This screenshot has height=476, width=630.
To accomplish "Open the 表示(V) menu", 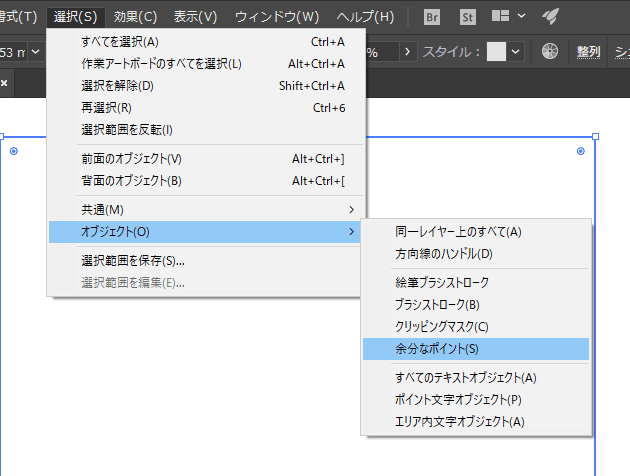I will [195, 17].
